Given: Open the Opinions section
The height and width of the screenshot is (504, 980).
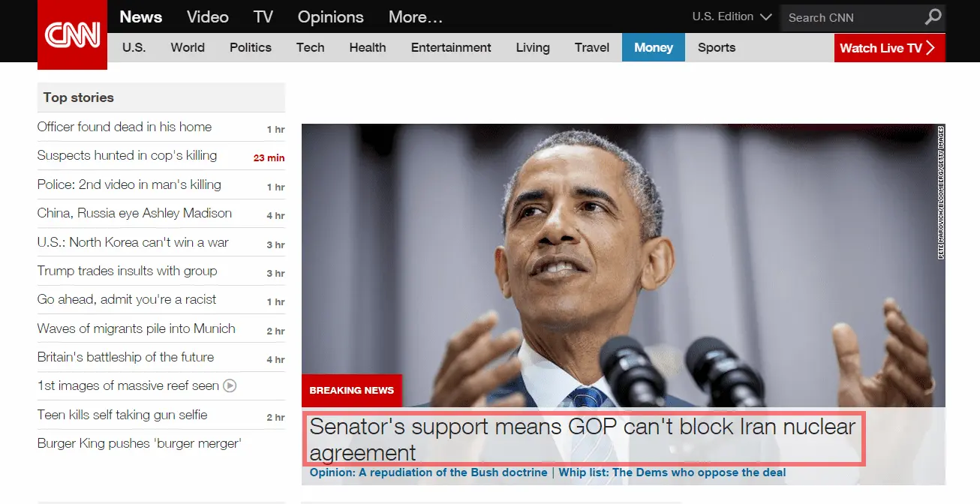Looking at the screenshot, I should pyautogui.click(x=331, y=16).
